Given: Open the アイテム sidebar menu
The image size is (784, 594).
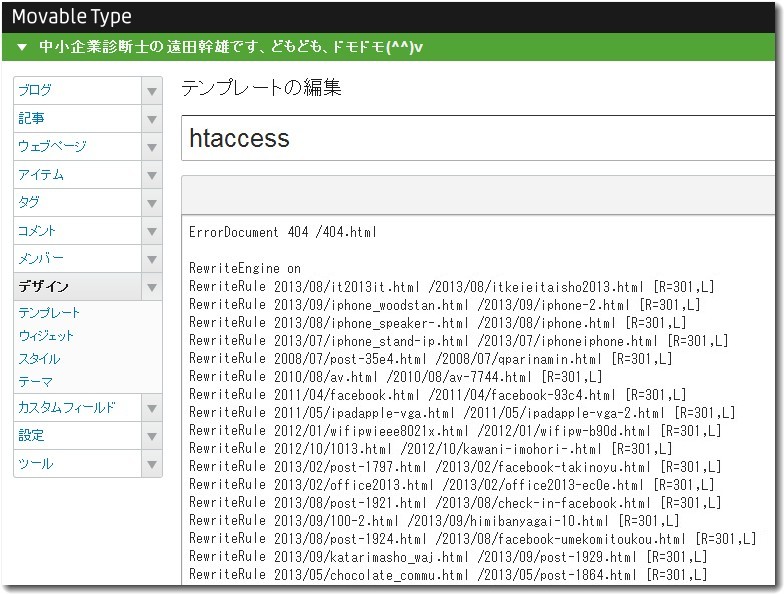Looking at the screenshot, I should [78, 174].
